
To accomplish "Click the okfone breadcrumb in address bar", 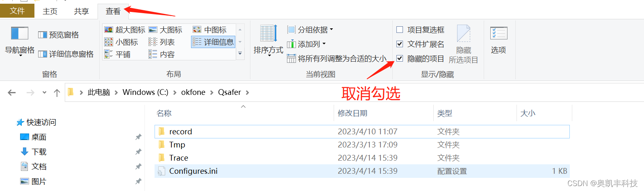I will (x=193, y=92).
